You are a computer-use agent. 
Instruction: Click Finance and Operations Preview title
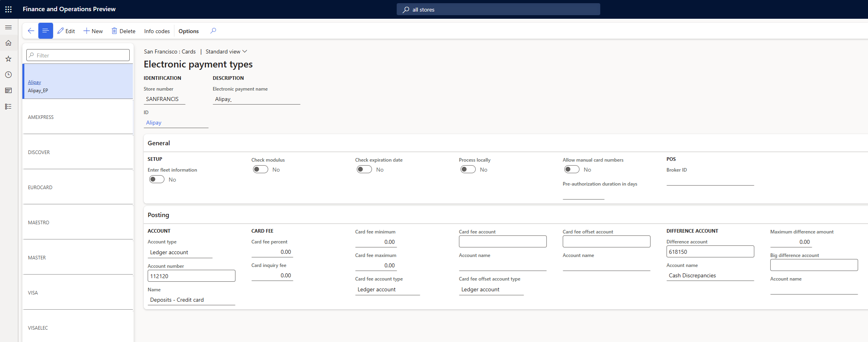[x=69, y=9]
